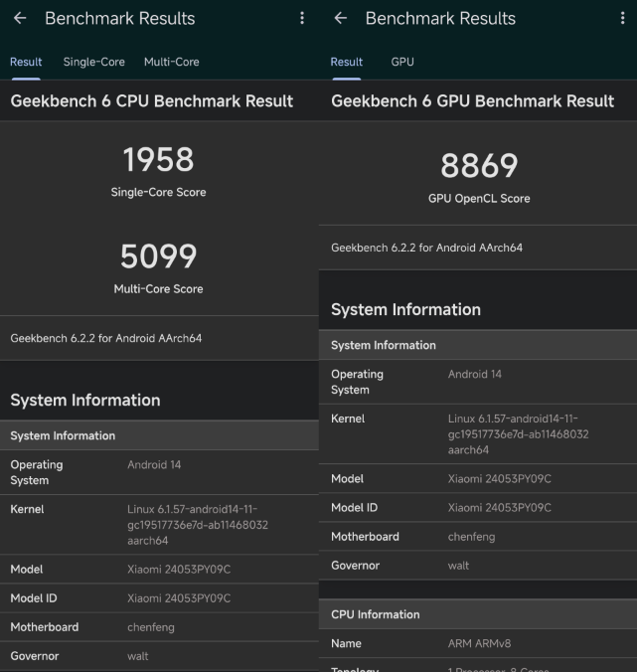Viewport: 637px width, 672px height.
Task: Tap the large System Information heading on GPU screen
Action: pos(405,309)
